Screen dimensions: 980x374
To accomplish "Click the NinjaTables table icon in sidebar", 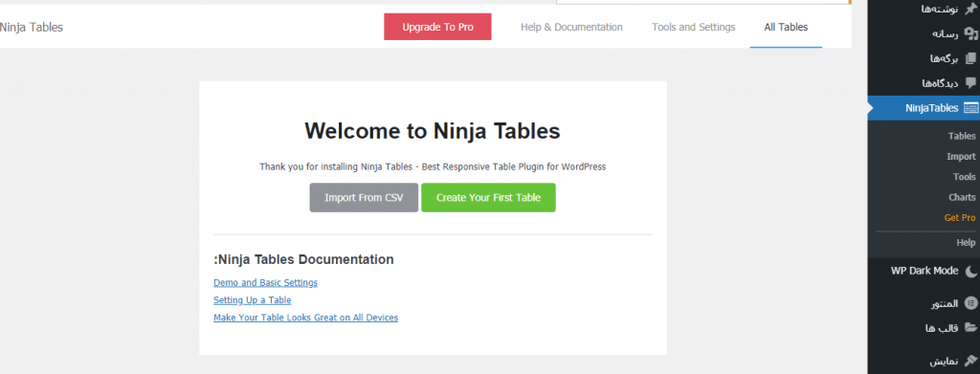I will 970,108.
